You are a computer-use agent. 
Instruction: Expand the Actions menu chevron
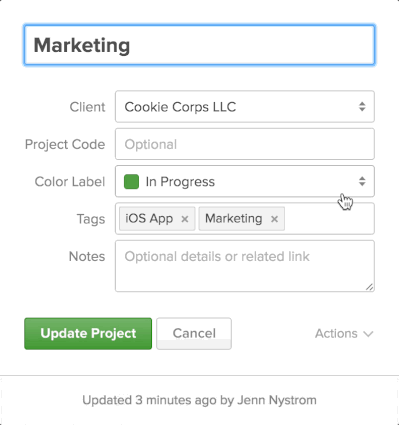pos(368,334)
